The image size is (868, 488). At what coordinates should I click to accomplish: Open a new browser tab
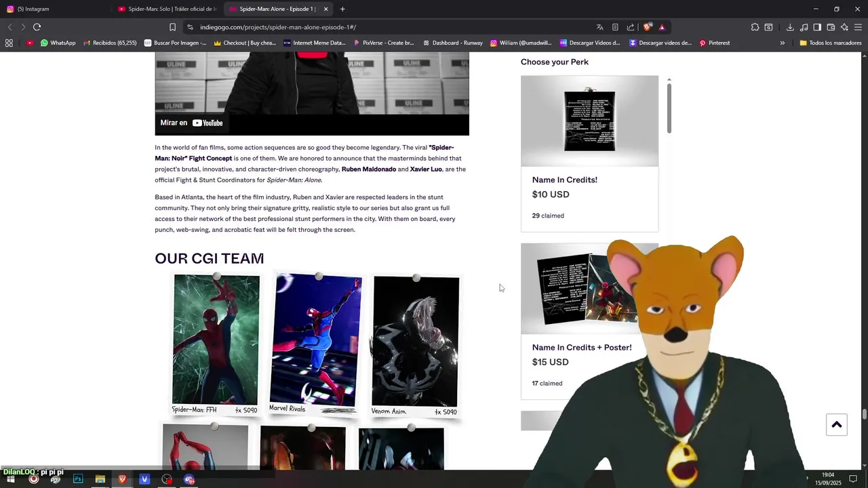click(342, 9)
